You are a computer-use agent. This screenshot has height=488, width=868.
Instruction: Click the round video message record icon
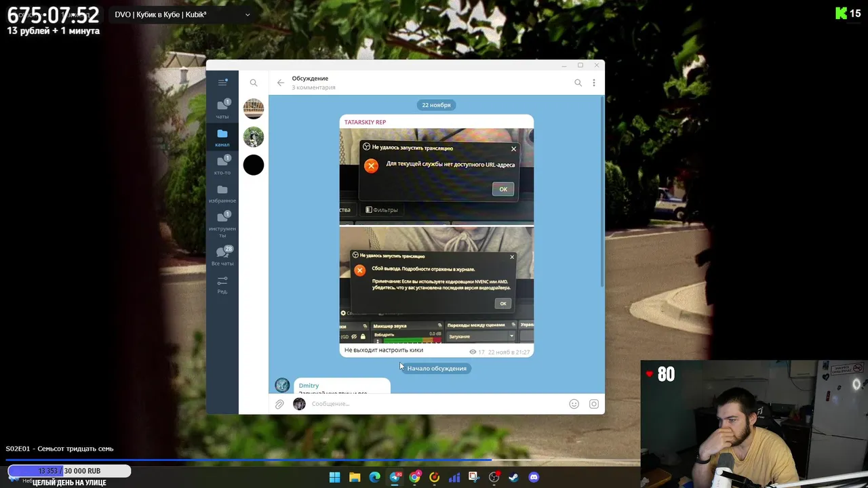(594, 404)
